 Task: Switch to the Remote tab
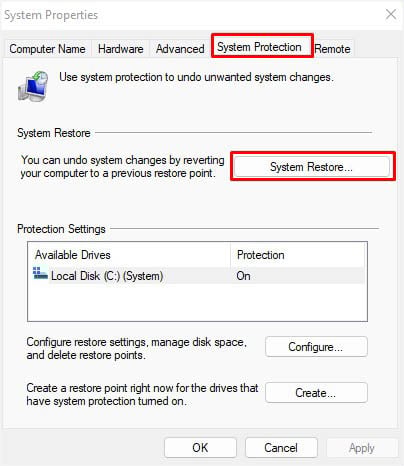pyautogui.click(x=332, y=49)
